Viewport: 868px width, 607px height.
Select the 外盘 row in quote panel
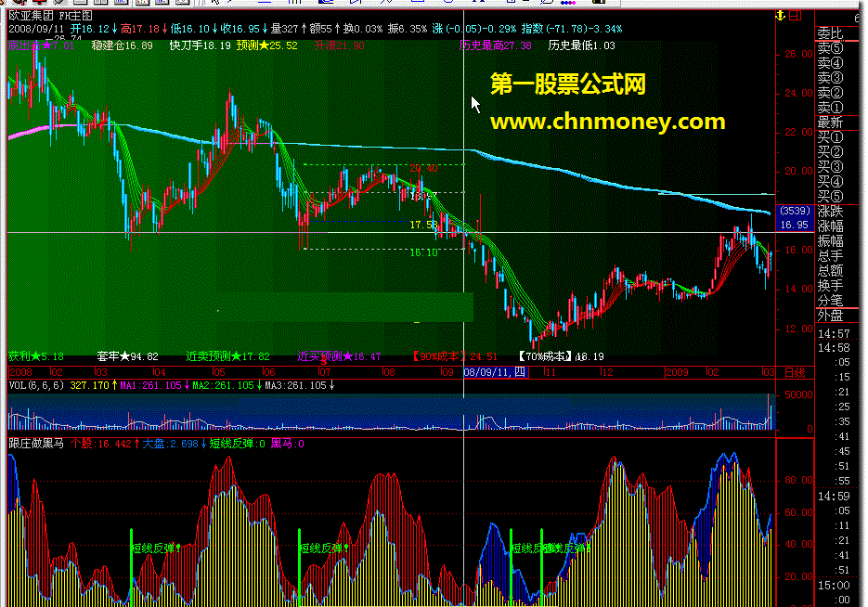830,316
